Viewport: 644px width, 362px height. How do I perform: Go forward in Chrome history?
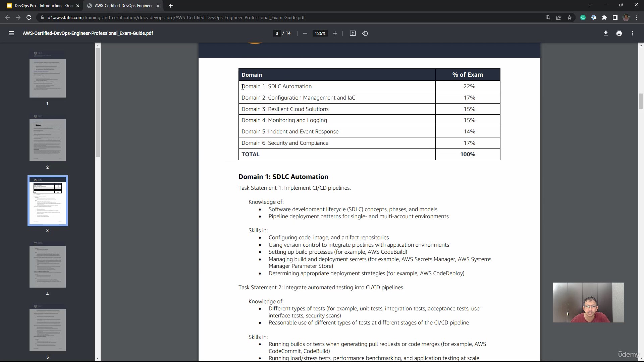pos(18,17)
